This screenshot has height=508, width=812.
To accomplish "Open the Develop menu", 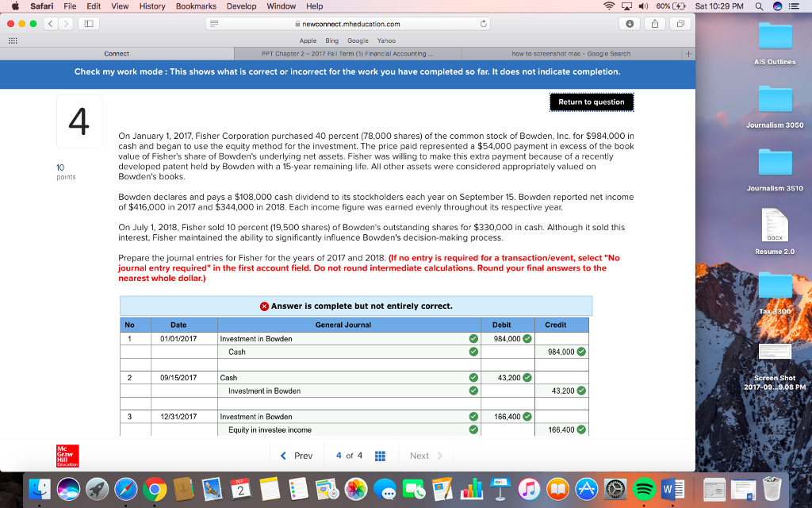I will coord(241,6).
